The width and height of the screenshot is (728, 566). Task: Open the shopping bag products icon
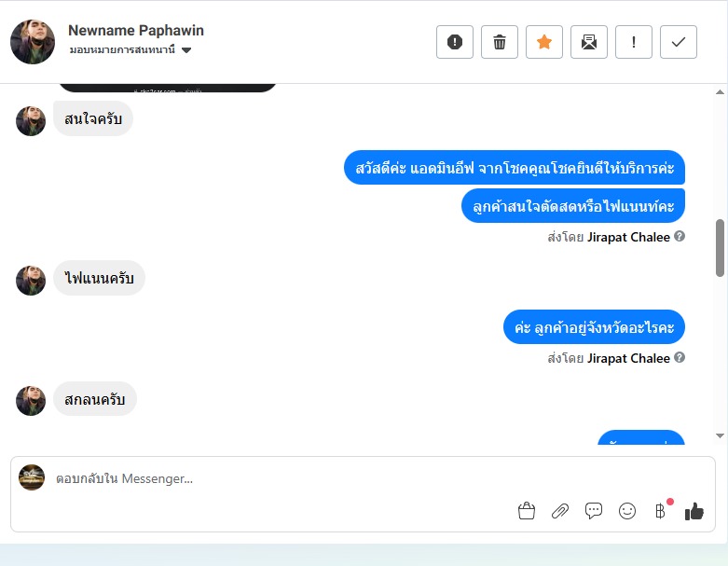[526, 511]
